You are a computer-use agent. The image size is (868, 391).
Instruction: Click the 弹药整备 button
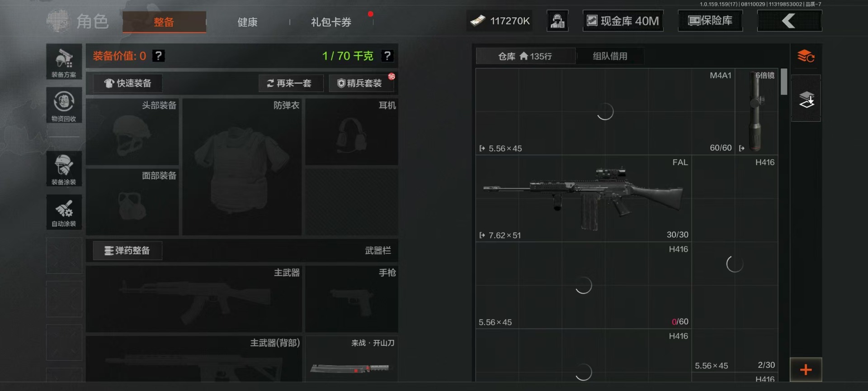(127, 251)
